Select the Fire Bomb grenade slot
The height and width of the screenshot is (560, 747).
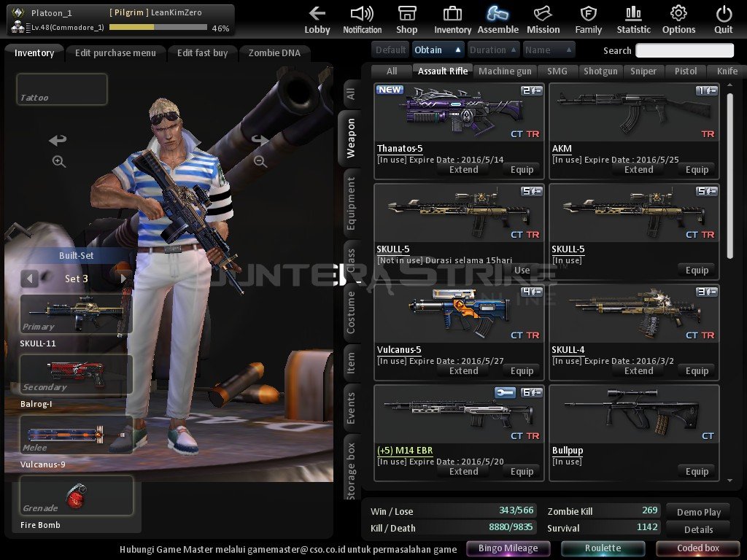coord(76,496)
